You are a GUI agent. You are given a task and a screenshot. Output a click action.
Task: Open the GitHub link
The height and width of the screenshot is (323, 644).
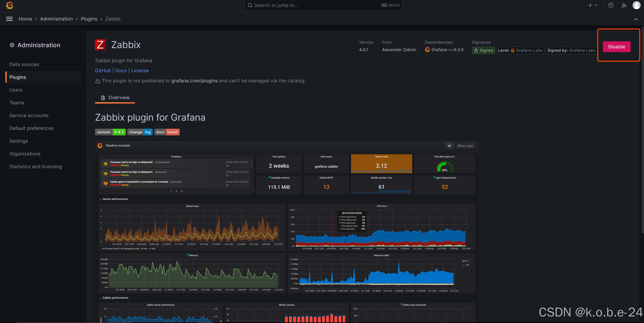pyautogui.click(x=103, y=71)
